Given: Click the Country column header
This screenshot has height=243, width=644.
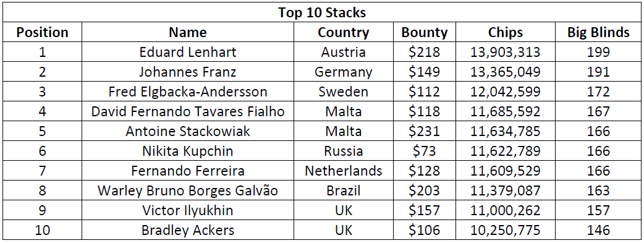Looking at the screenshot, I should (344, 33).
